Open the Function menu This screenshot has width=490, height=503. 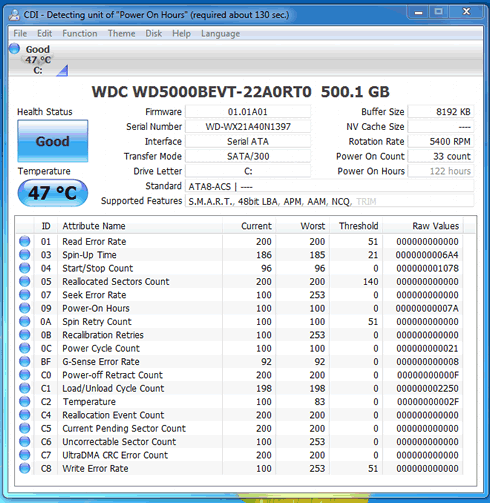click(x=80, y=34)
